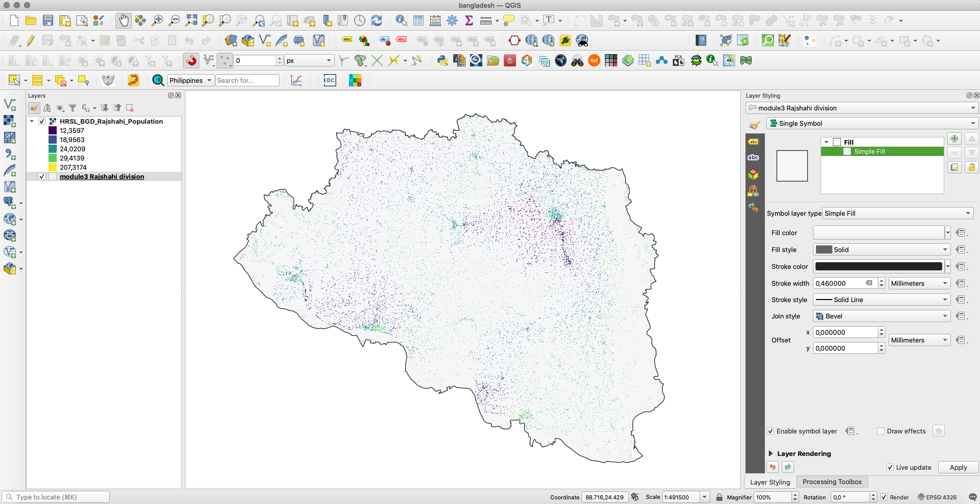Open layer styling panel in Layers toolbar
980x504 pixels.
(x=34, y=108)
